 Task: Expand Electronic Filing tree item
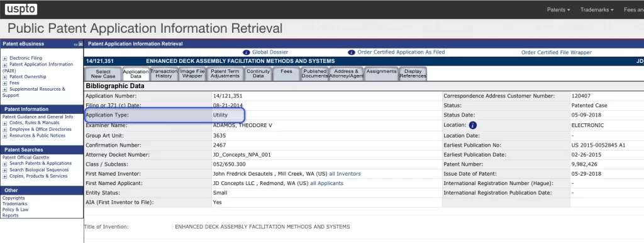coord(5,59)
